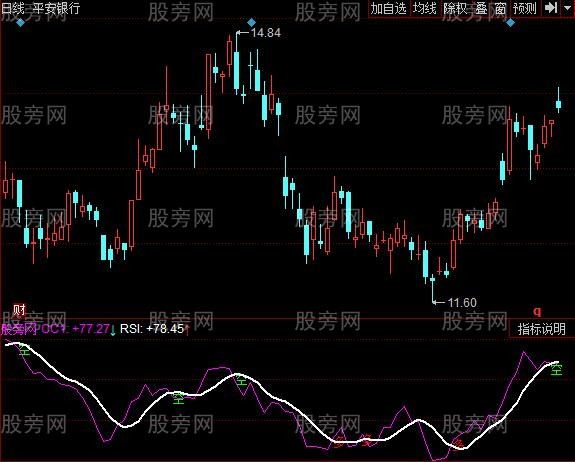Click the red q marker icon
The width and height of the screenshot is (575, 462).
[x=537, y=312]
